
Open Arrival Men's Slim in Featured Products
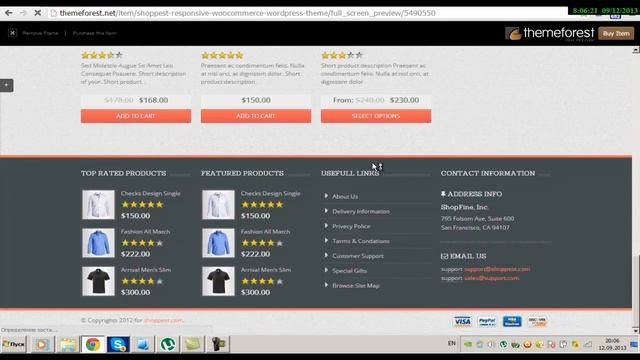pos(266,270)
